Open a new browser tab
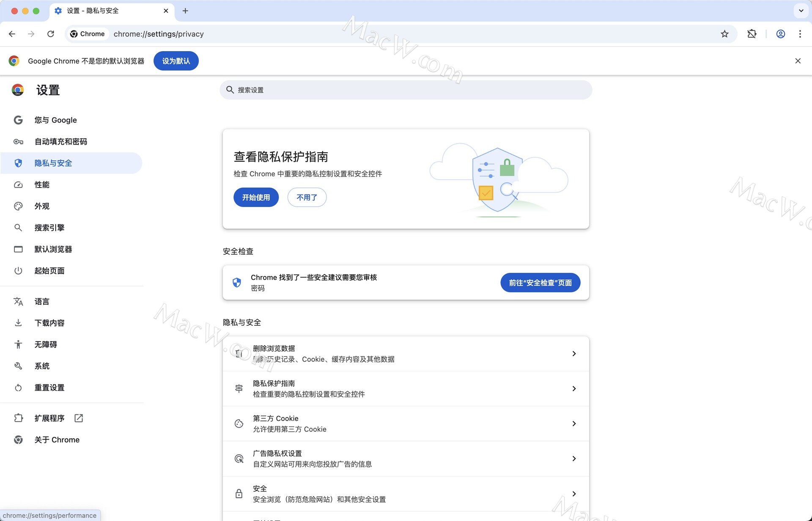812x521 pixels. (185, 11)
